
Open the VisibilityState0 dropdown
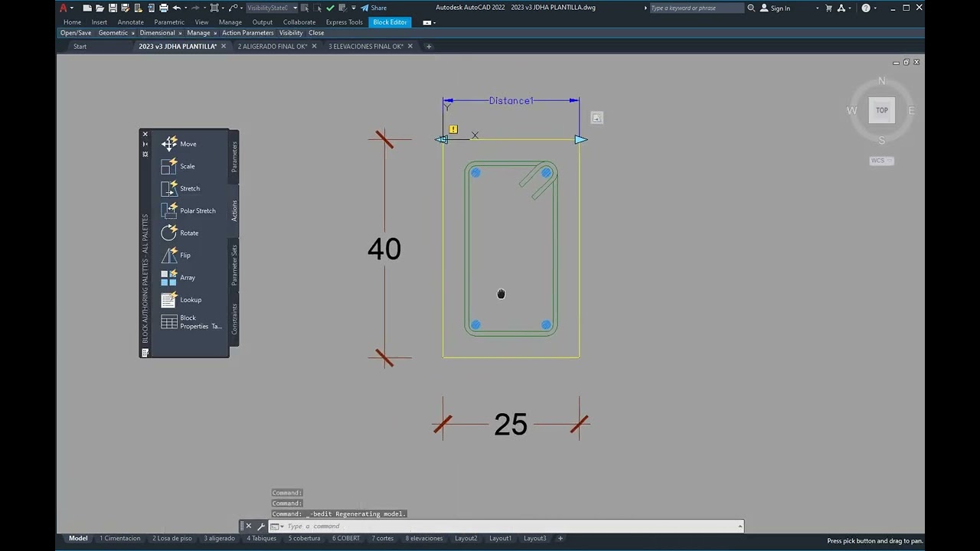272,8
